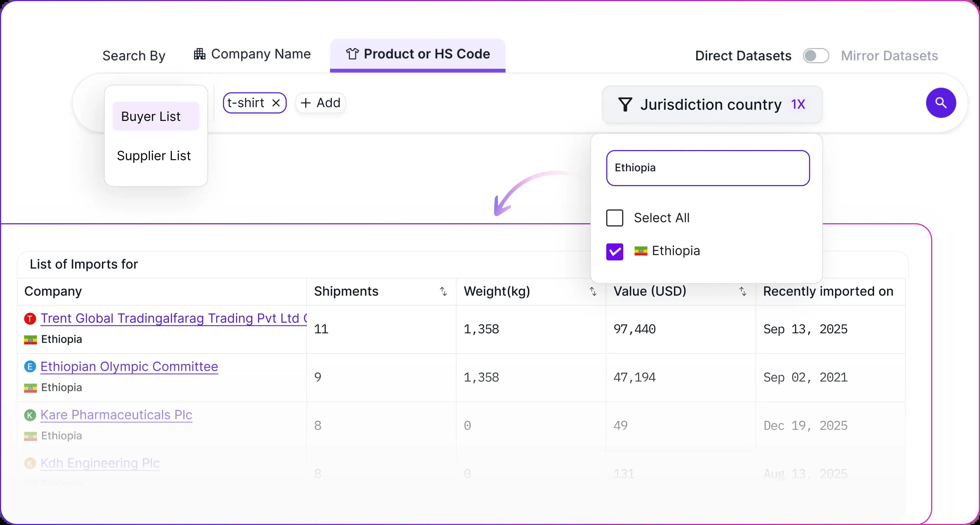Click the green K avatar for Kare Pharmaceuticals

pyautogui.click(x=30, y=415)
